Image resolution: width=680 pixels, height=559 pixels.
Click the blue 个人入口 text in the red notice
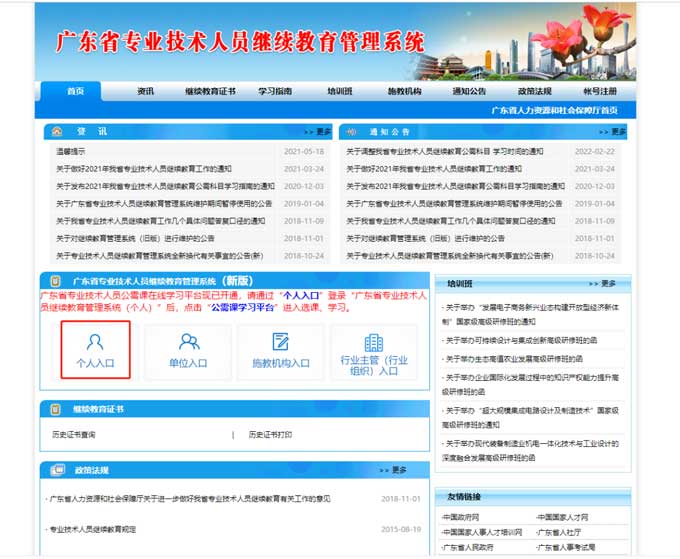pyautogui.click(x=301, y=295)
